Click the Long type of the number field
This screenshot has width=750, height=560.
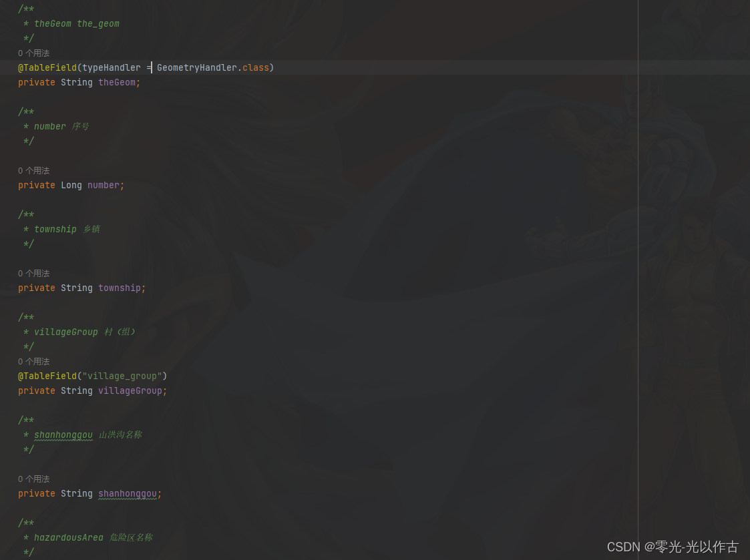pyautogui.click(x=71, y=185)
